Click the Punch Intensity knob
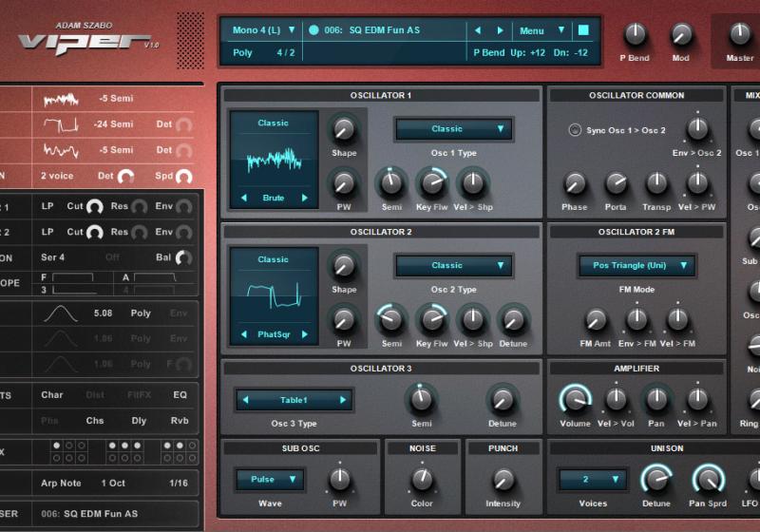Screen dimensions: 760x532 click(503, 480)
